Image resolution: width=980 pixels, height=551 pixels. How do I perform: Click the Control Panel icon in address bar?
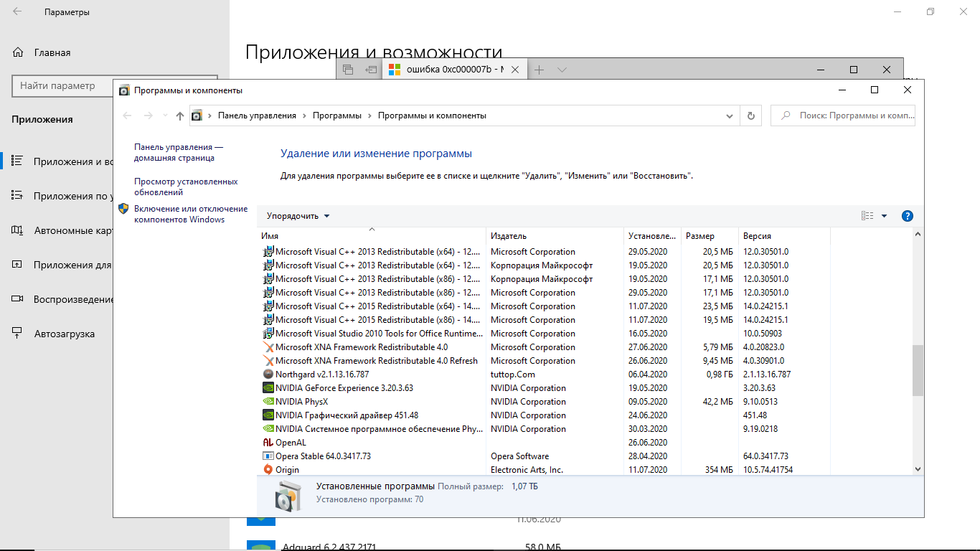(197, 116)
